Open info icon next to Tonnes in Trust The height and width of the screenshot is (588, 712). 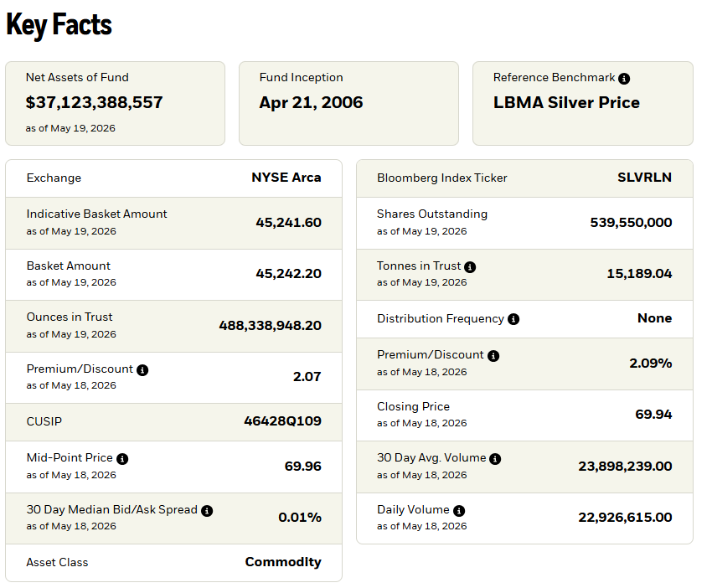tap(470, 267)
